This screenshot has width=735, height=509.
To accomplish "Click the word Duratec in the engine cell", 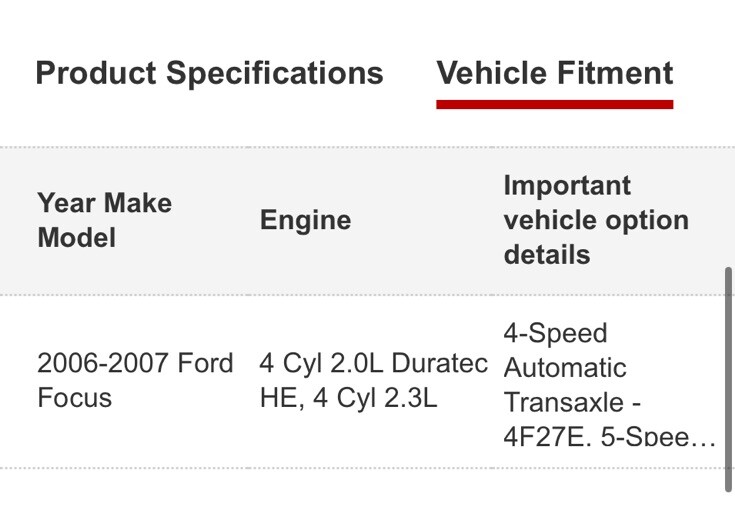I will [440, 363].
